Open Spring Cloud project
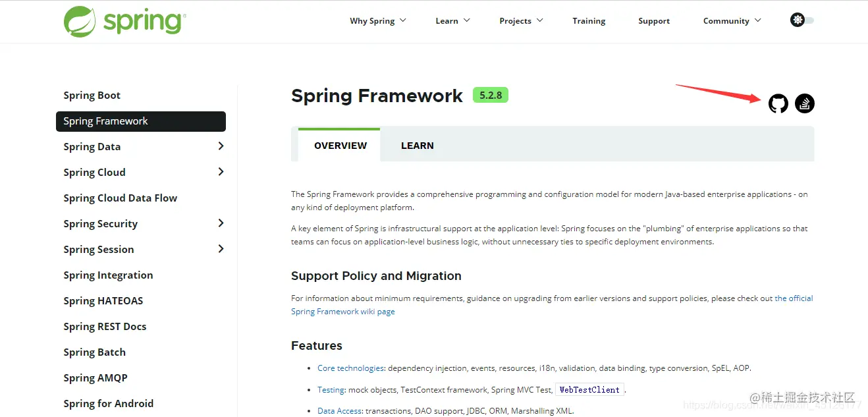The image size is (868, 417). 94,173
